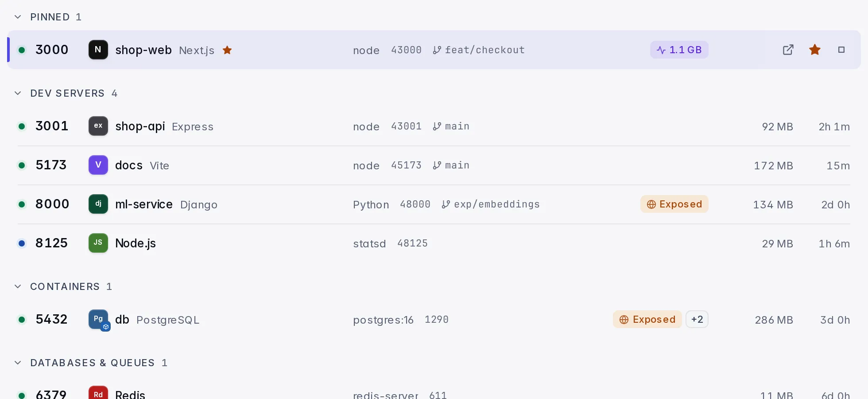This screenshot has height=399, width=868.
Task: Click the statsd process name
Action: click(x=369, y=243)
